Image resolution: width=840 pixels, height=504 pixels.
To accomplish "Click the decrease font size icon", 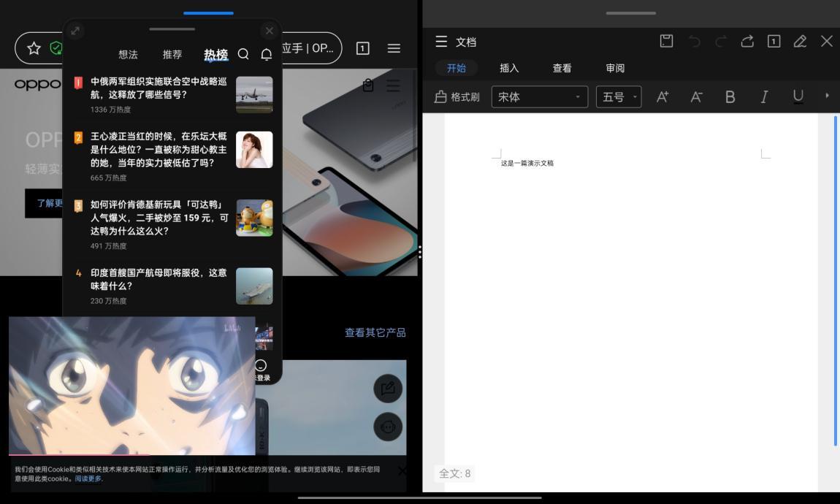I will [696, 97].
